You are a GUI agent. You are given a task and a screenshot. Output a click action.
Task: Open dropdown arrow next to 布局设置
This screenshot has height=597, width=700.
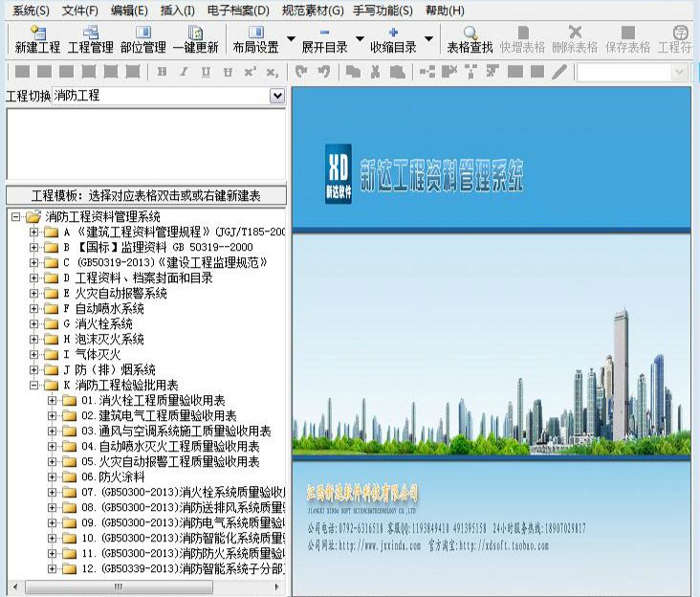[291, 40]
